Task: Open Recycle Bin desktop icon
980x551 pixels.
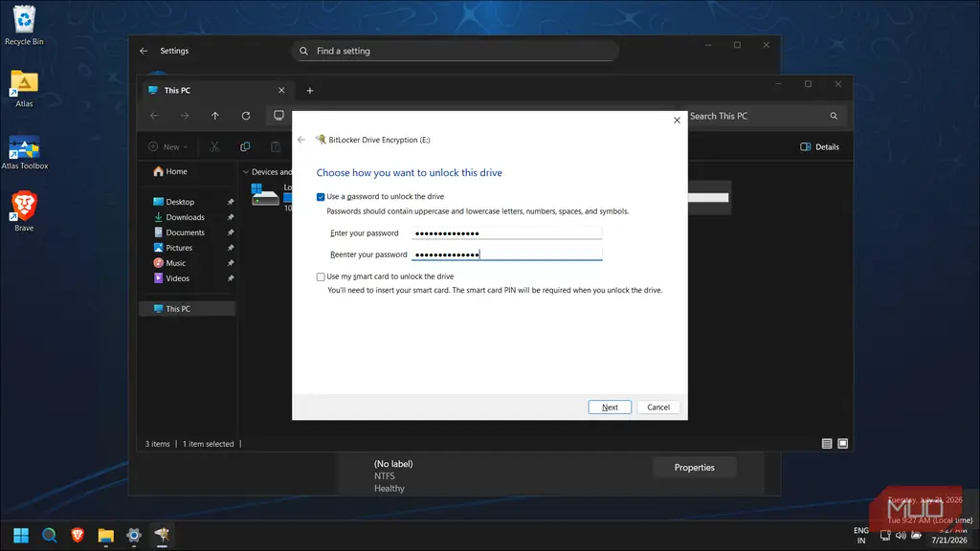Action: coord(24,26)
